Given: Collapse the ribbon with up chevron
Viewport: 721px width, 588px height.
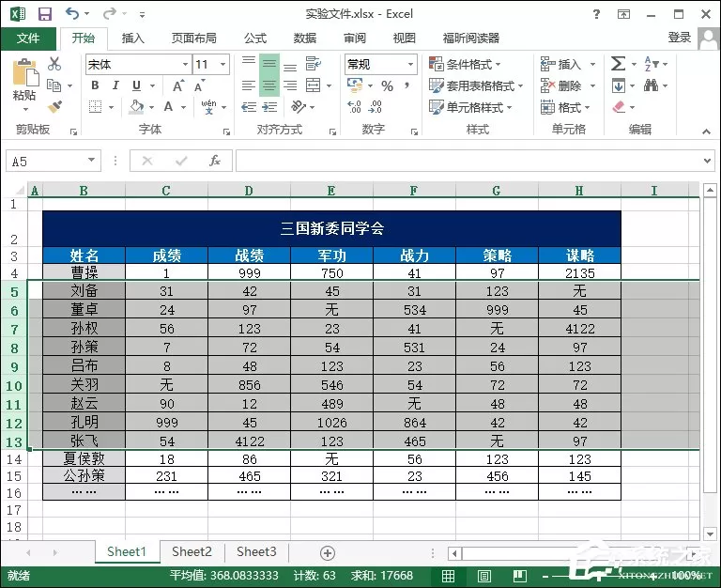Looking at the screenshot, I should [706, 132].
